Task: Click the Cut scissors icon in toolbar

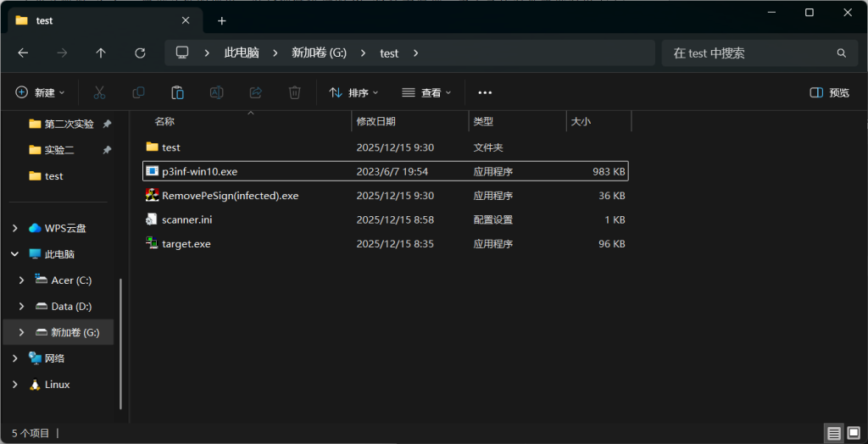Action: (99, 92)
